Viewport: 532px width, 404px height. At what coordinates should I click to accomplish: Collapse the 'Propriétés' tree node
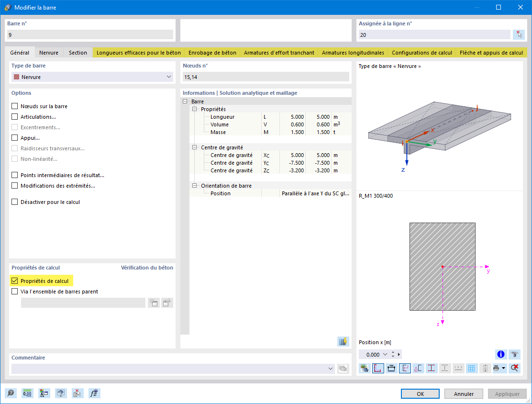pyautogui.click(x=194, y=109)
